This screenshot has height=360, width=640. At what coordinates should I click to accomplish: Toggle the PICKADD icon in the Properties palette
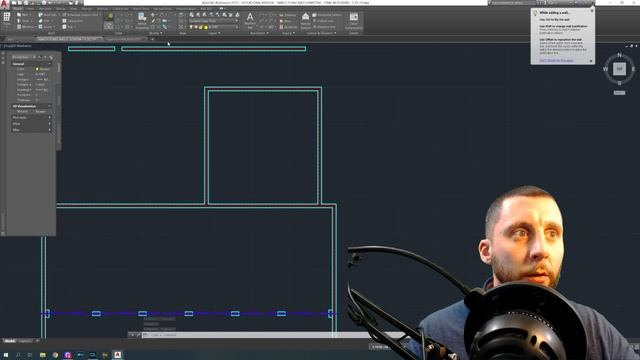(40, 57)
